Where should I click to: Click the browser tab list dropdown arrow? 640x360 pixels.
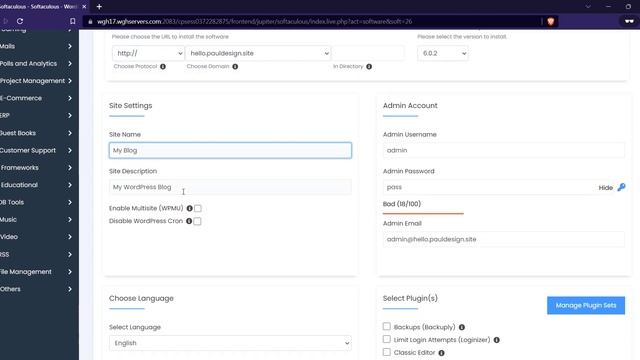tap(588, 7)
